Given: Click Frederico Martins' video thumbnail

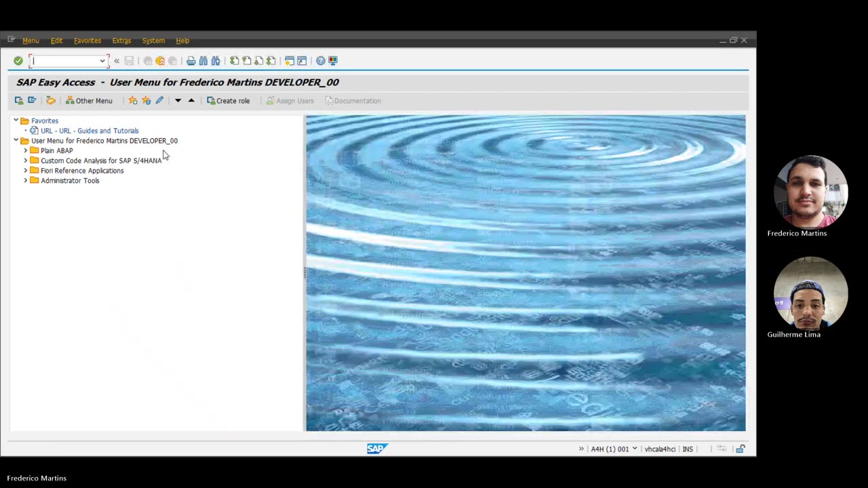Looking at the screenshot, I should click(810, 192).
